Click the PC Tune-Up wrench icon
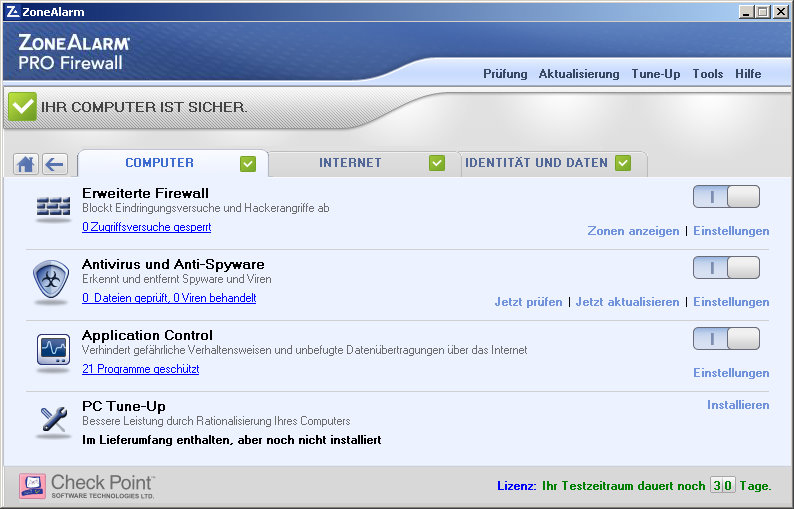Viewport: 794px width, 509px height. tap(54, 421)
